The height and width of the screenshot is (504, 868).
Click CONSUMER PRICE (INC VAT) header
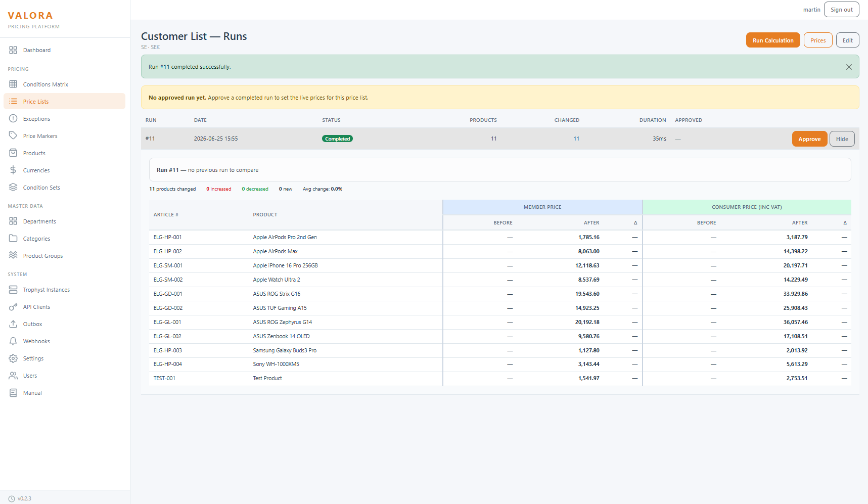pos(747,207)
